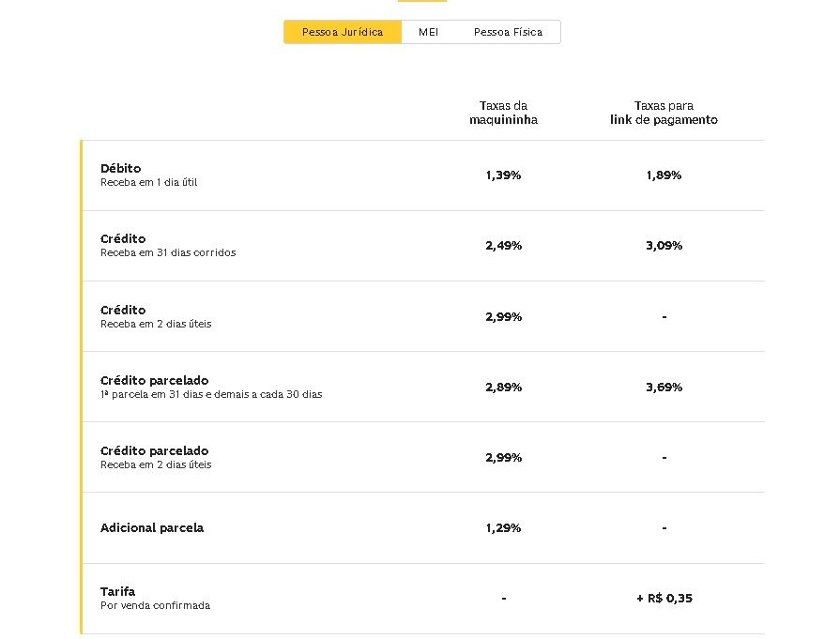Click the Crédito parcelado 2 dias úteis row
The height and width of the screenshot is (639, 840).
[x=423, y=457]
